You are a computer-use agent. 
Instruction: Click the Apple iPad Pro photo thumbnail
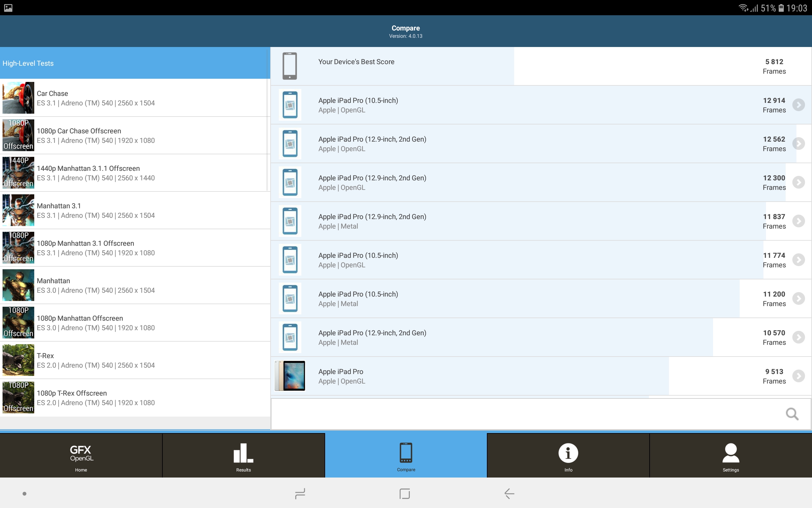290,376
